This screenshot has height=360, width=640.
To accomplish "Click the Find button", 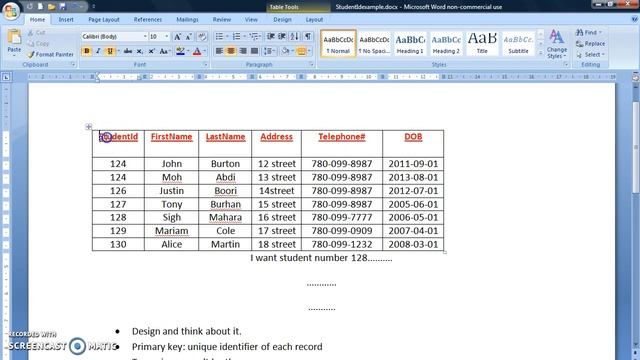I will (x=589, y=32).
